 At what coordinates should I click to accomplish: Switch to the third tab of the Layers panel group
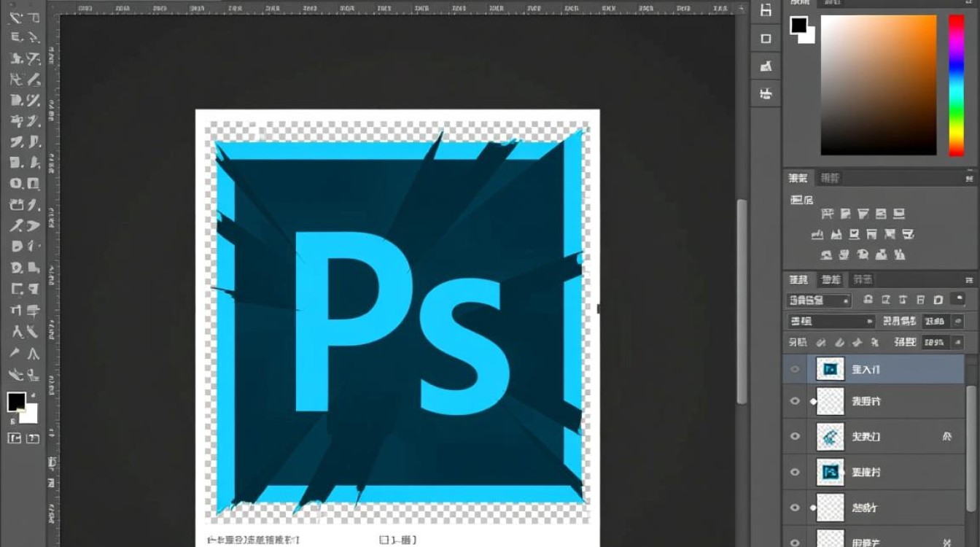point(863,279)
